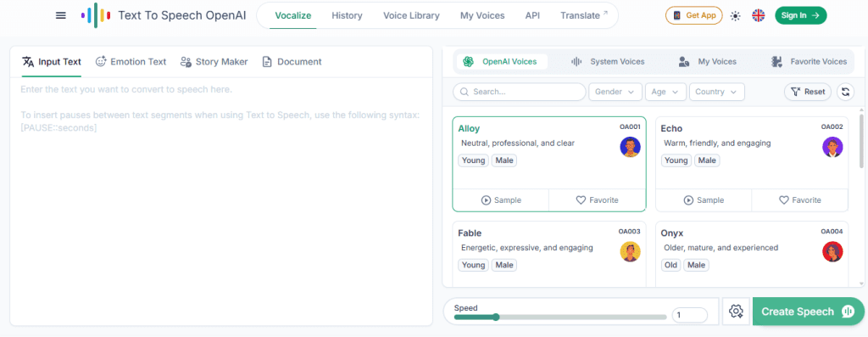Image resolution: width=868 pixels, height=337 pixels.
Task: Switch to the Emotion Text tab
Action: [x=131, y=61]
